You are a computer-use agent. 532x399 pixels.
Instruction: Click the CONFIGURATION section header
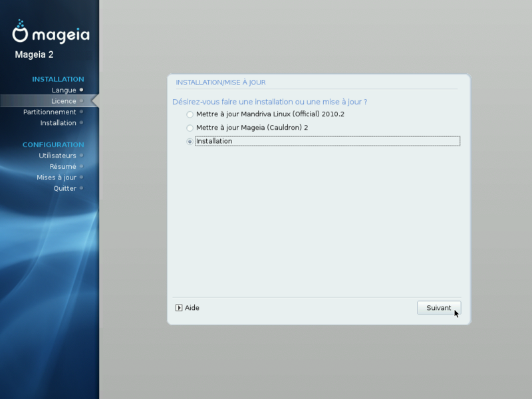[53, 144]
